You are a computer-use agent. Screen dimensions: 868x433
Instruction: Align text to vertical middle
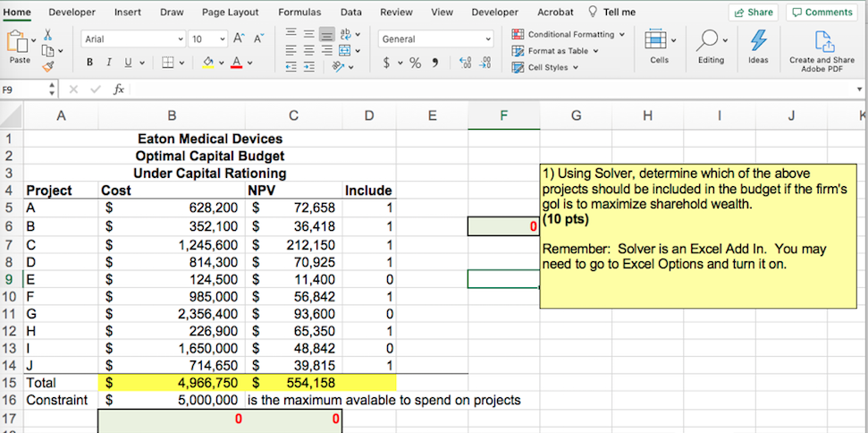click(310, 34)
